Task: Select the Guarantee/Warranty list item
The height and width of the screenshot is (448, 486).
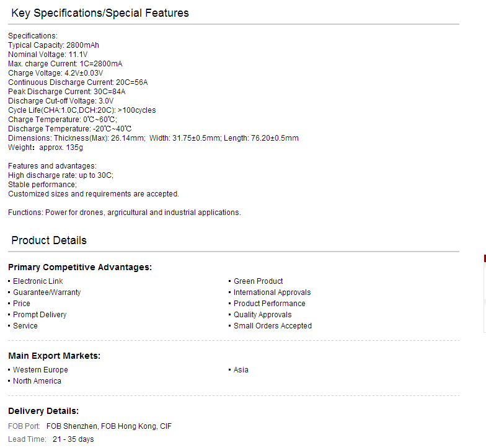Action: pos(47,292)
